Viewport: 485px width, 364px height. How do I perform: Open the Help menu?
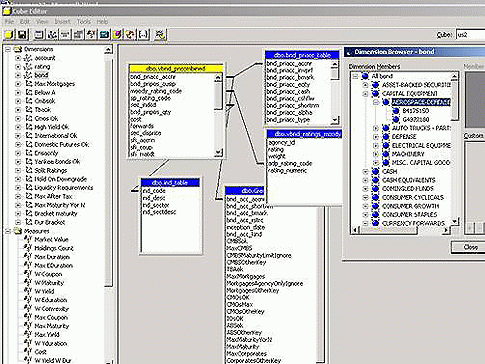pyautogui.click(x=102, y=22)
